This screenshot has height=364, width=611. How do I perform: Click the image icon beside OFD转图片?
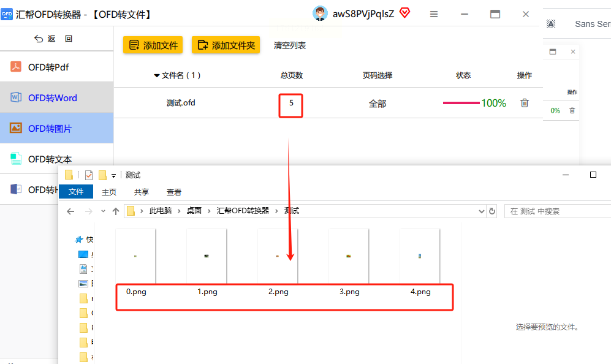click(15, 128)
